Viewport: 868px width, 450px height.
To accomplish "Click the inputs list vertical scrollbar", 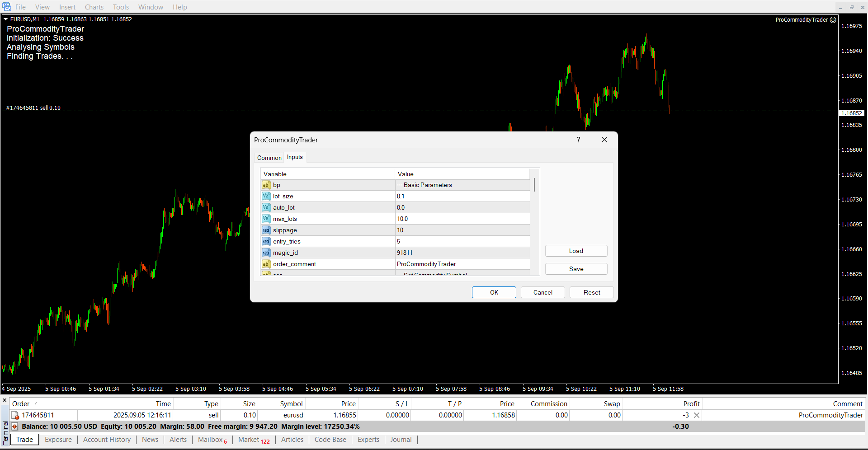I will coord(534,185).
